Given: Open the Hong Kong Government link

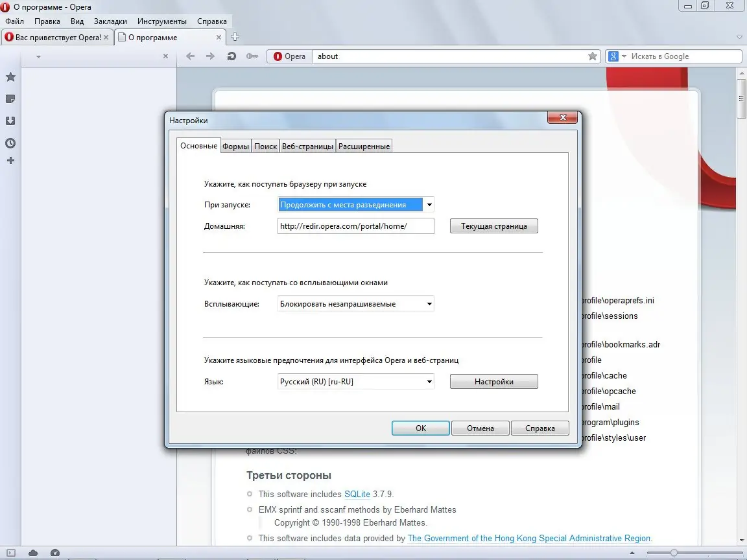Looking at the screenshot, I should [x=529, y=538].
